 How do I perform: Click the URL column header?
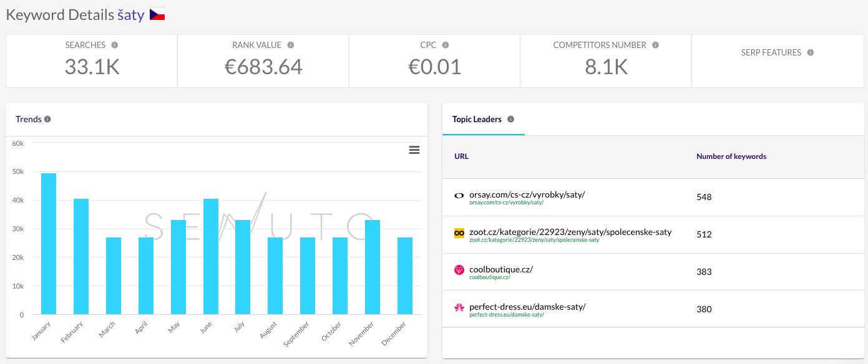tap(461, 156)
